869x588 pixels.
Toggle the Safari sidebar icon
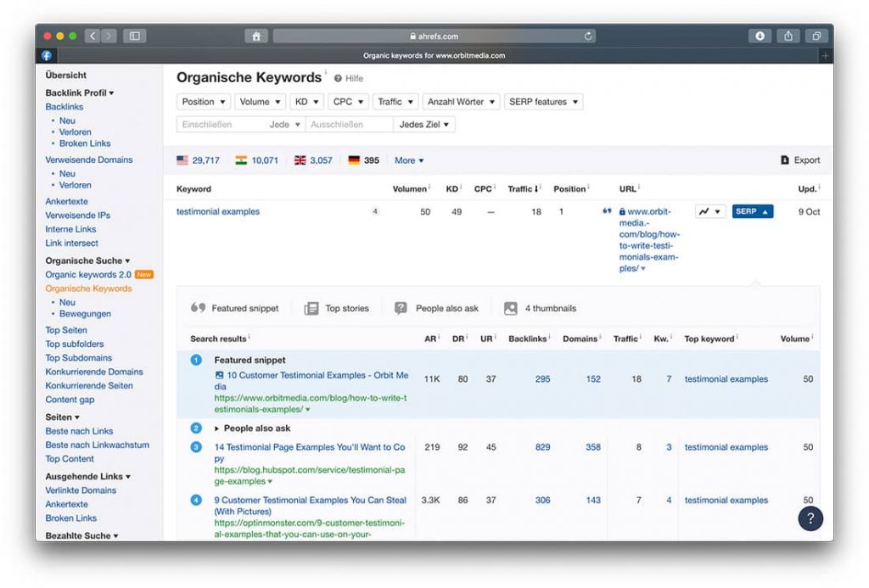[135, 36]
